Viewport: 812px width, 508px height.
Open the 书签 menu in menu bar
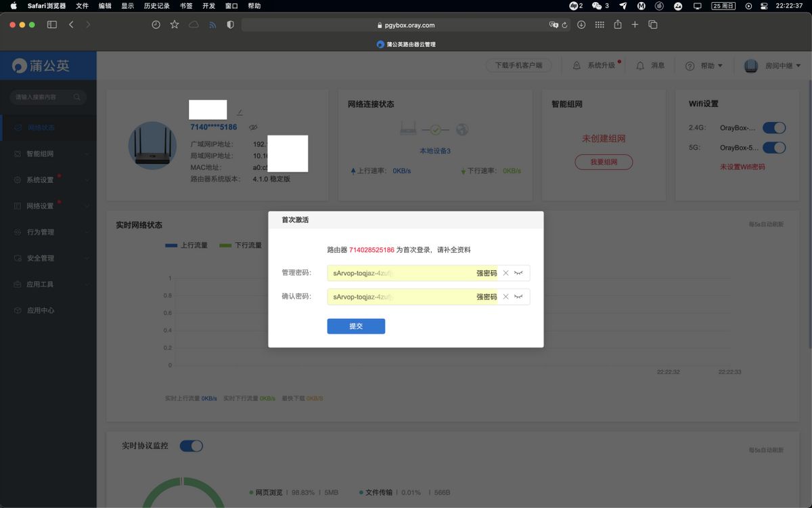[x=186, y=5]
